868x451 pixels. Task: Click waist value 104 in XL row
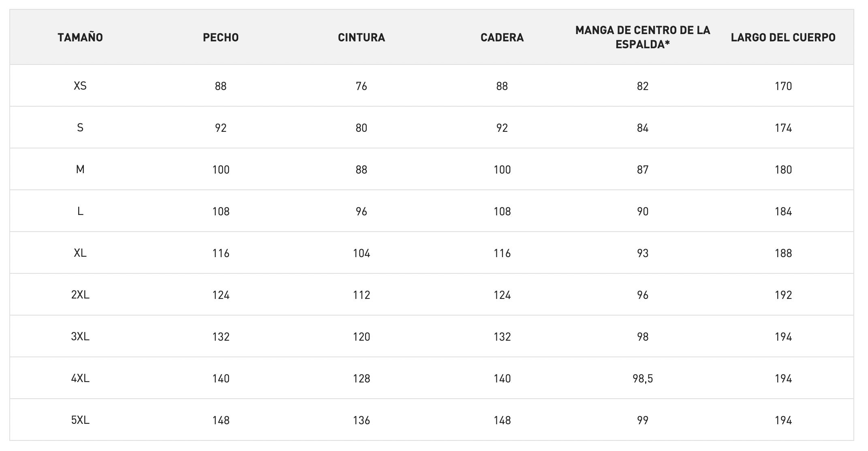tap(361, 253)
